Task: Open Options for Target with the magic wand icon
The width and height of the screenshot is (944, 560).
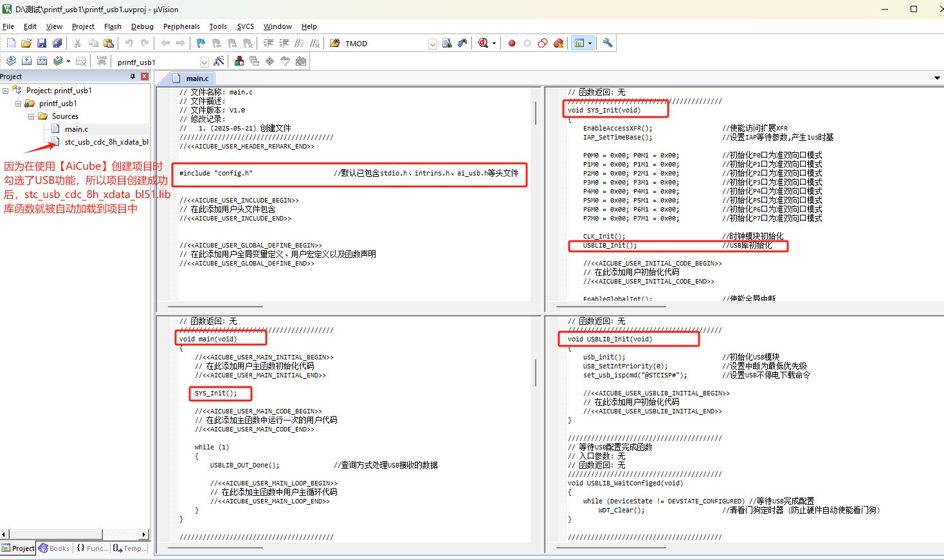Action: coord(219,61)
